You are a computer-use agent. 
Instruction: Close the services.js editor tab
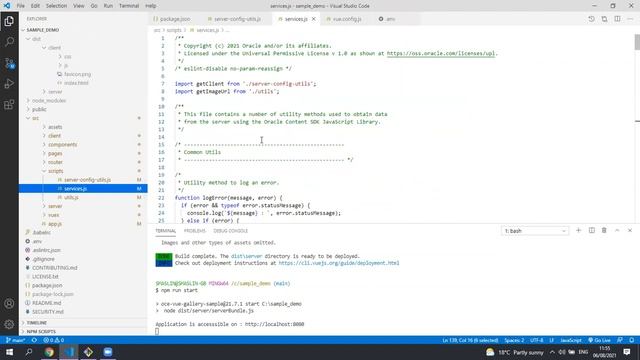tap(313, 19)
